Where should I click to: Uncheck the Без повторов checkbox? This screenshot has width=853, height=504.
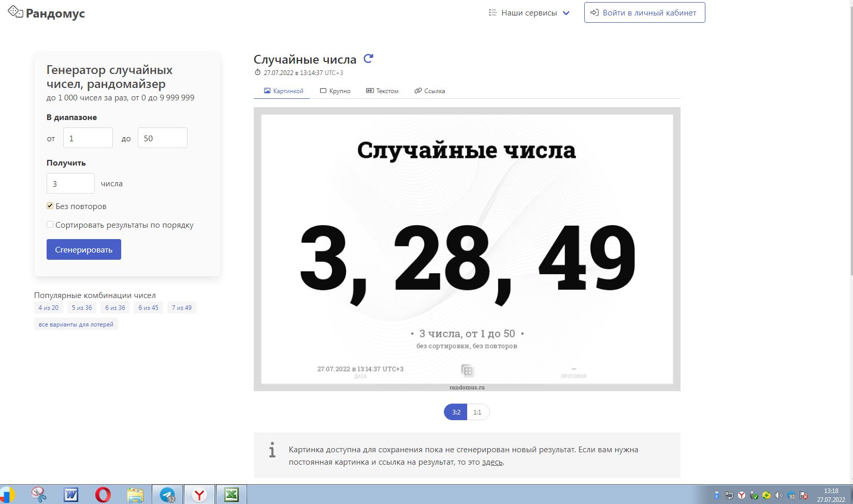50,206
